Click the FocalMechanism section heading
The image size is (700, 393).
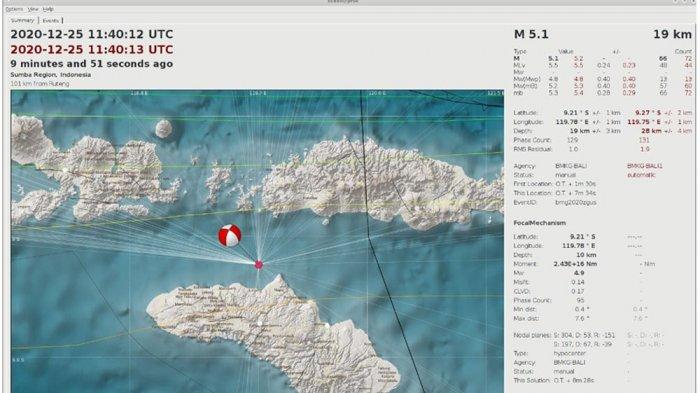coord(540,223)
